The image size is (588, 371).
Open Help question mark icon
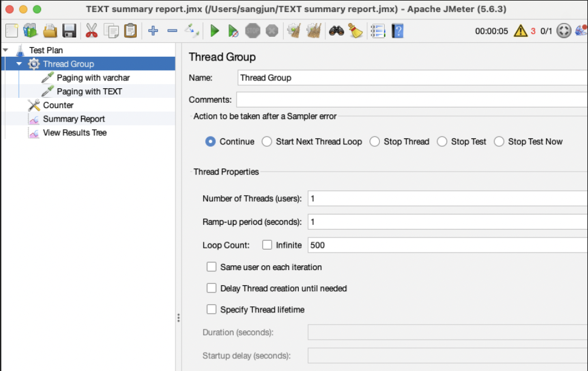[x=397, y=31]
